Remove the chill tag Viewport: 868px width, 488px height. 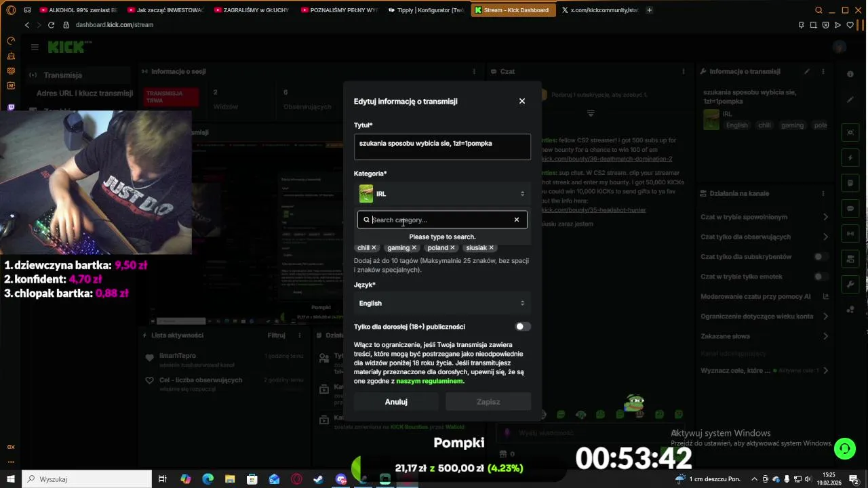tap(374, 248)
